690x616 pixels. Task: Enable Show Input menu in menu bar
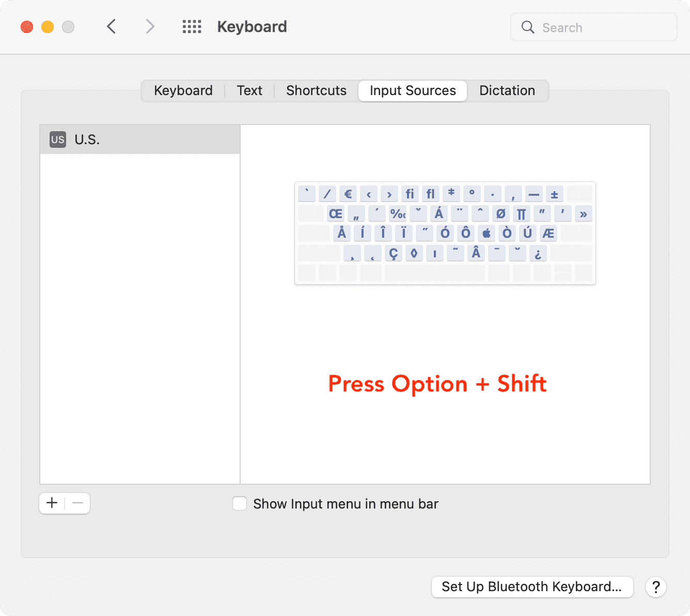click(x=240, y=503)
